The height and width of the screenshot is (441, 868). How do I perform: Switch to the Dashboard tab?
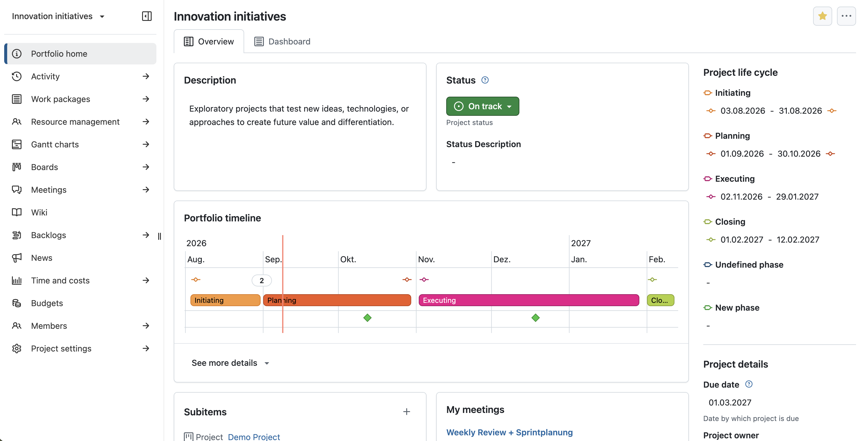[282, 41]
